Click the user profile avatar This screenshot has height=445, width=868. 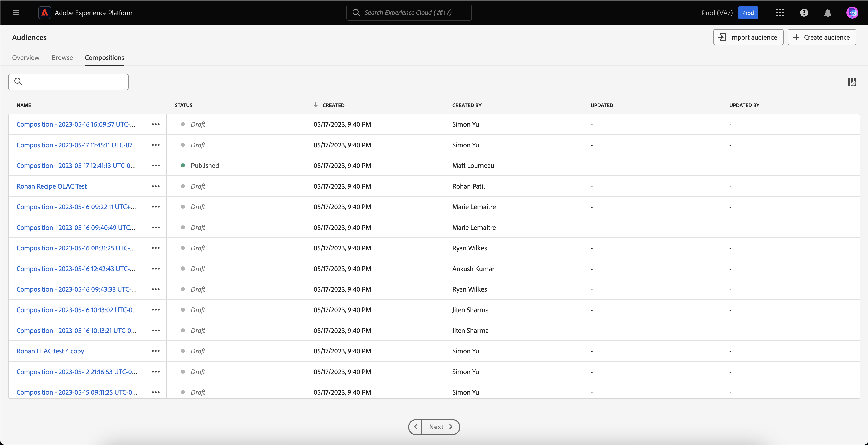click(852, 13)
